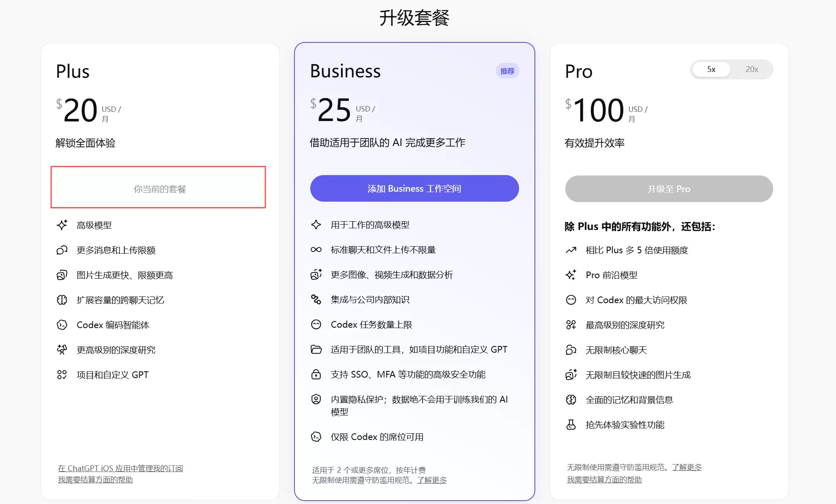Click the Plus plan title
The image size is (836, 504).
(73, 72)
